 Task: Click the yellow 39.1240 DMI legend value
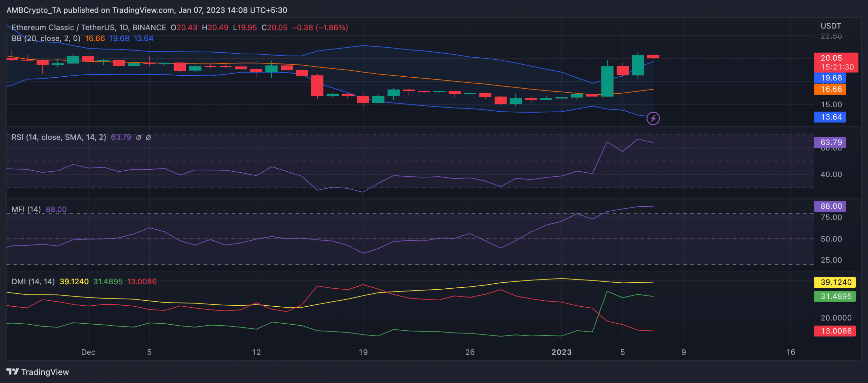(x=74, y=282)
